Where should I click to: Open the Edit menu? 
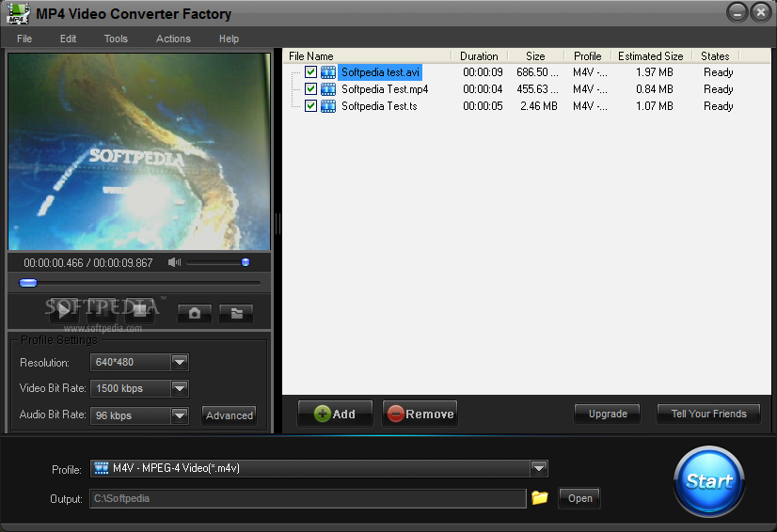pos(68,39)
